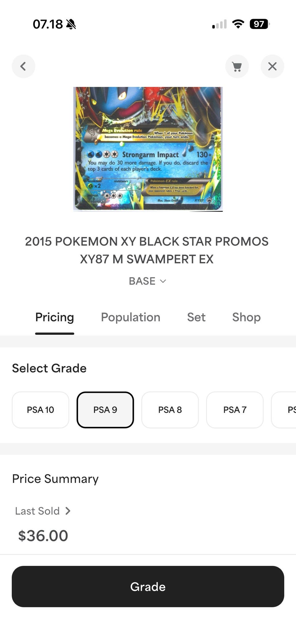This screenshot has width=296, height=644.
Task: Choose the PSA 7 grade option
Action: (235, 410)
